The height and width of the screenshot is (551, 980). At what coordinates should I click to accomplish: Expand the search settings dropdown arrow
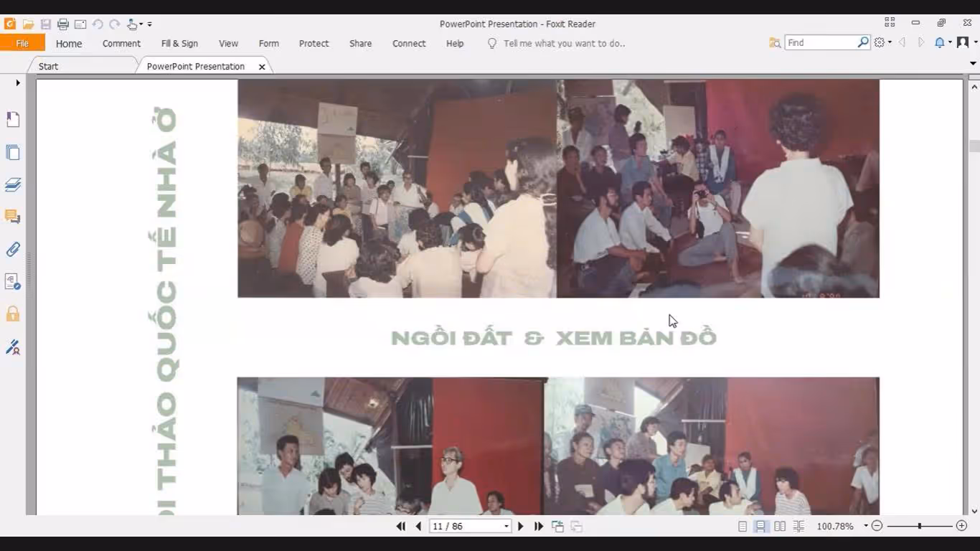[x=890, y=43]
